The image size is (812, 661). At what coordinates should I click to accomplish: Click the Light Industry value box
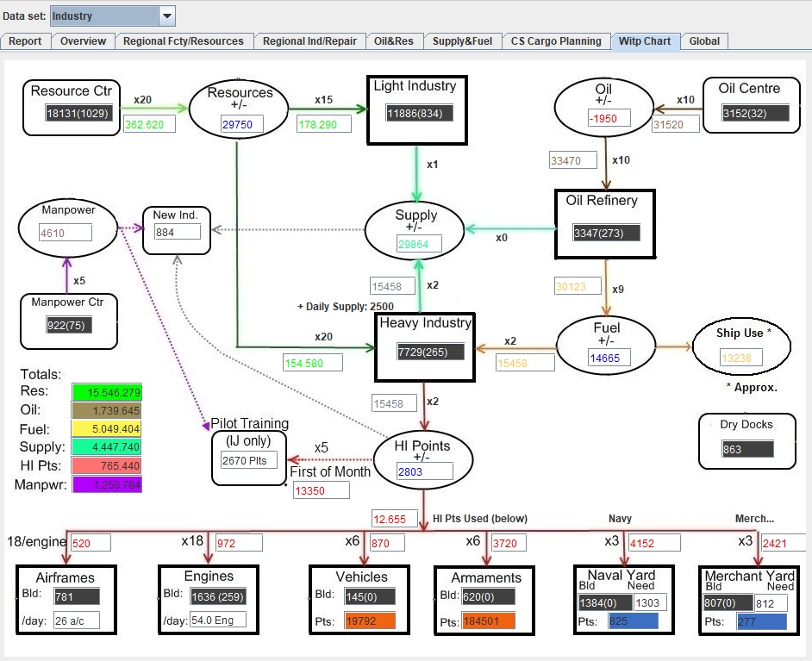pos(420,114)
